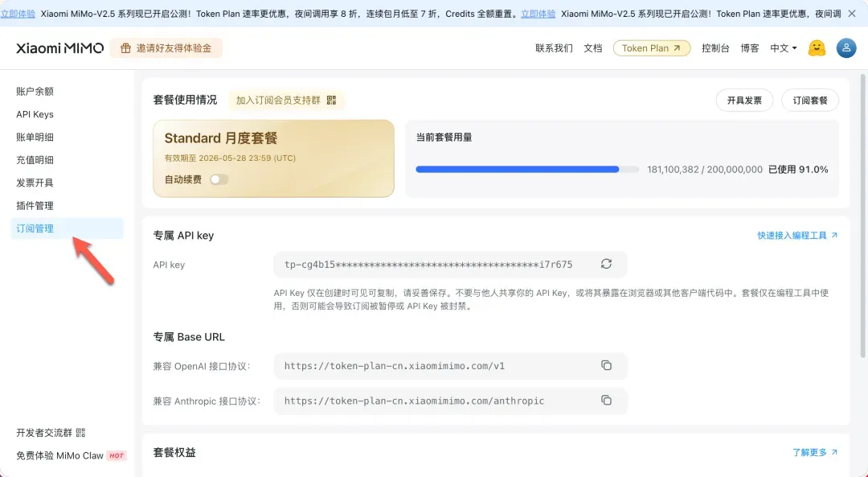
Task: Copy the OpenAI-compatible base URL
Action: coord(606,366)
